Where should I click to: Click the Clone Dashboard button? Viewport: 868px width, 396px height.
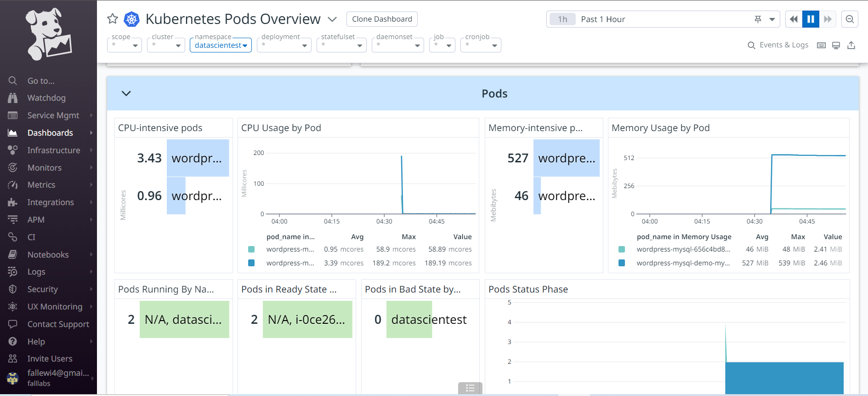tap(382, 19)
